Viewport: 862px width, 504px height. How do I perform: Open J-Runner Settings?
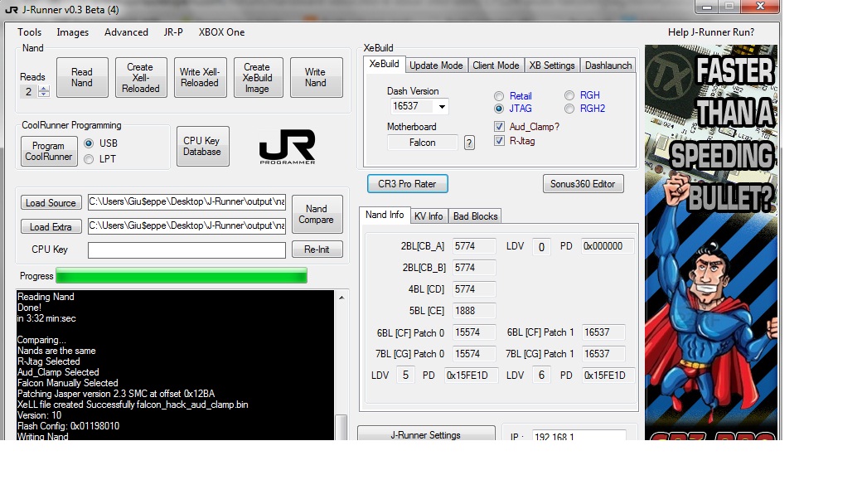tap(426, 434)
